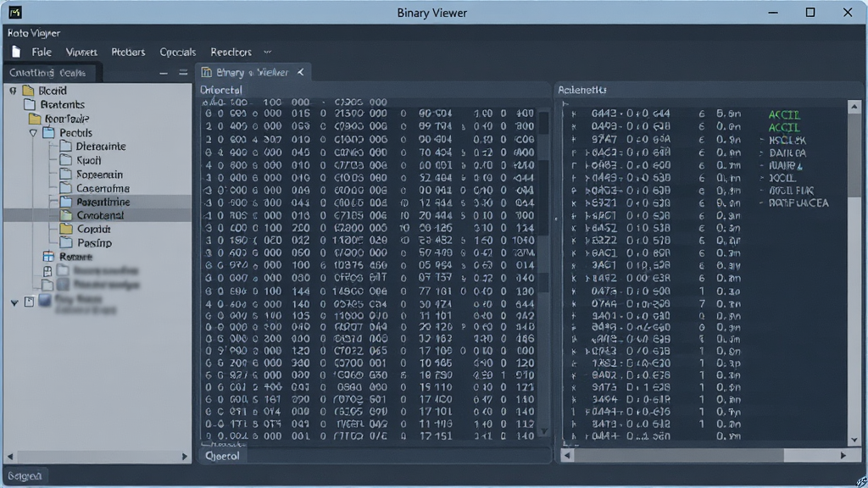Collapse the bottom blurred tree node
The image size is (868, 488).
point(14,302)
